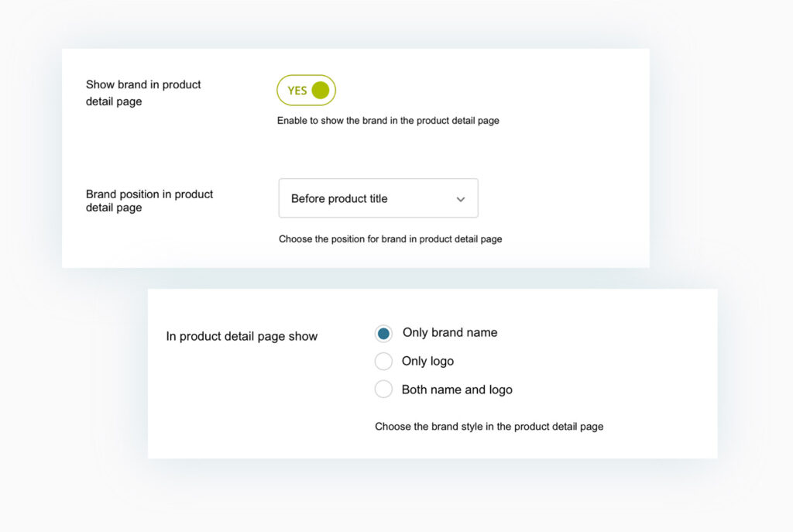Click the green toggle knob circle

[x=321, y=90]
